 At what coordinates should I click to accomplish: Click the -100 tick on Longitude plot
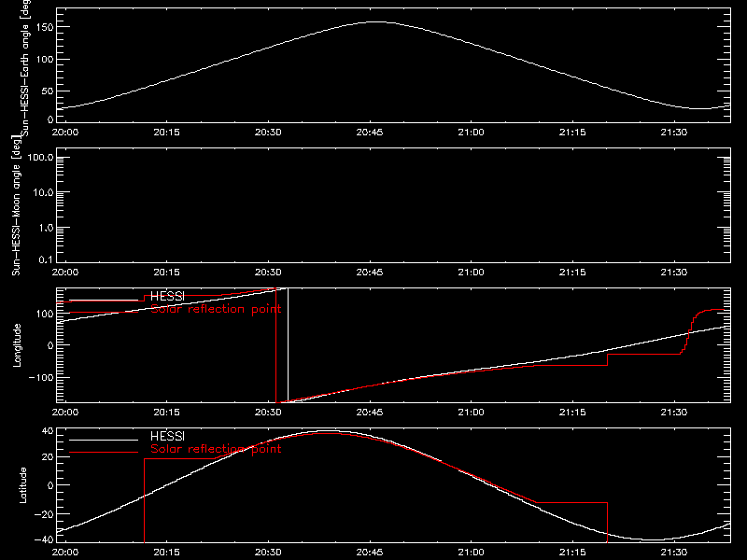(41, 377)
